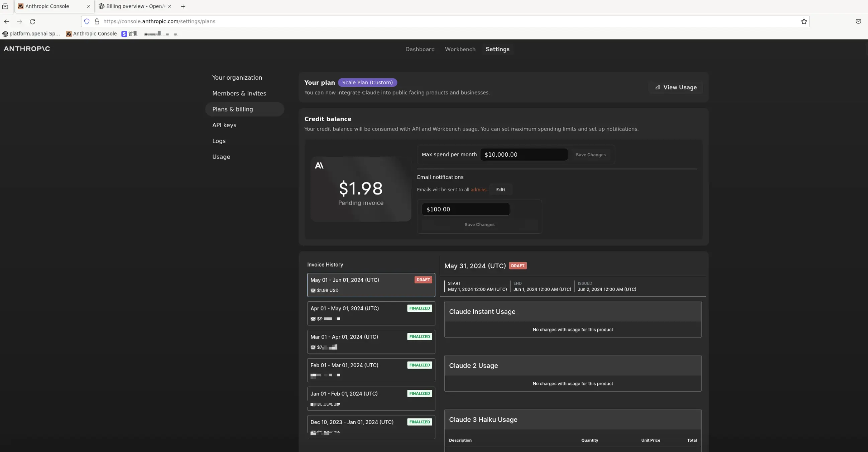
Task: Open Members & invites page
Action: (x=239, y=94)
